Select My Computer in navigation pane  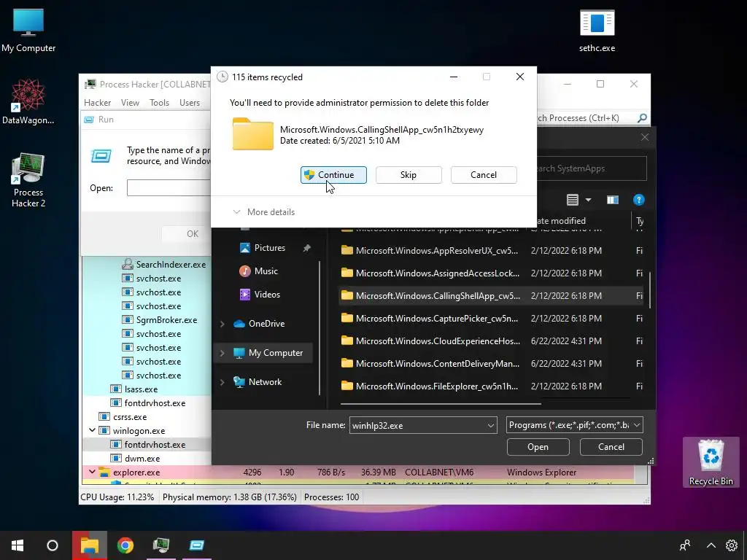pos(275,353)
